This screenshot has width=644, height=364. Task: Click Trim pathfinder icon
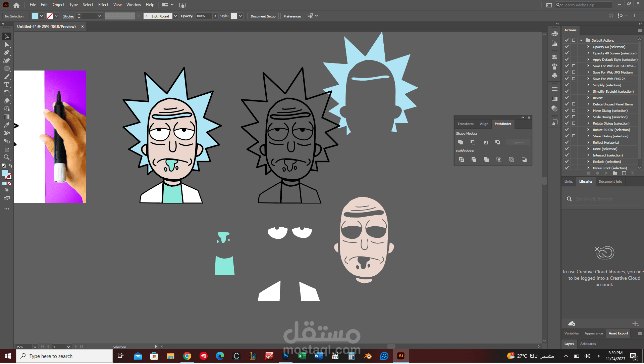474,160
